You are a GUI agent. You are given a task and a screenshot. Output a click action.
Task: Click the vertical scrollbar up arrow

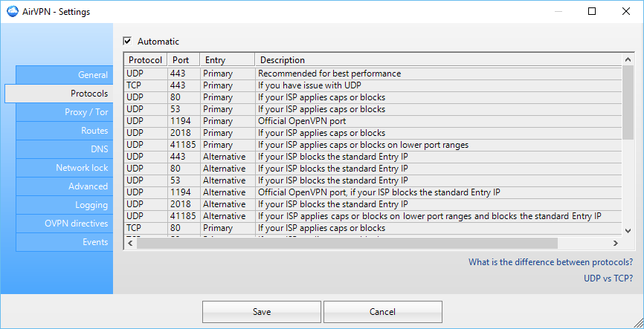tap(628, 60)
